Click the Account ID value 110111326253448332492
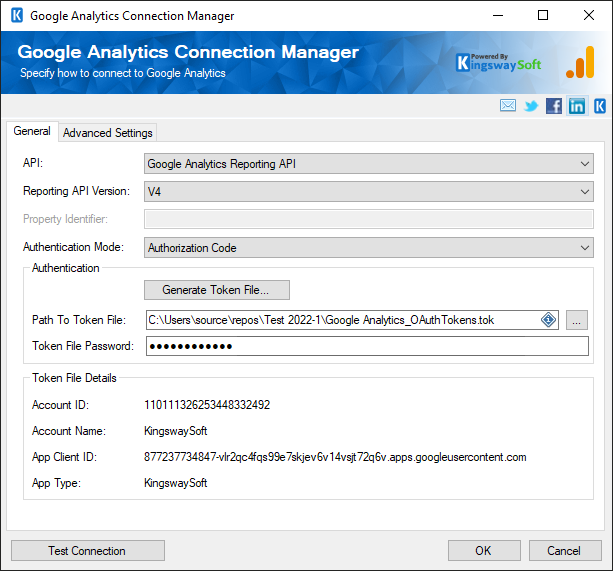Screen dimensions: 613x571 pyautogui.click(x=207, y=405)
